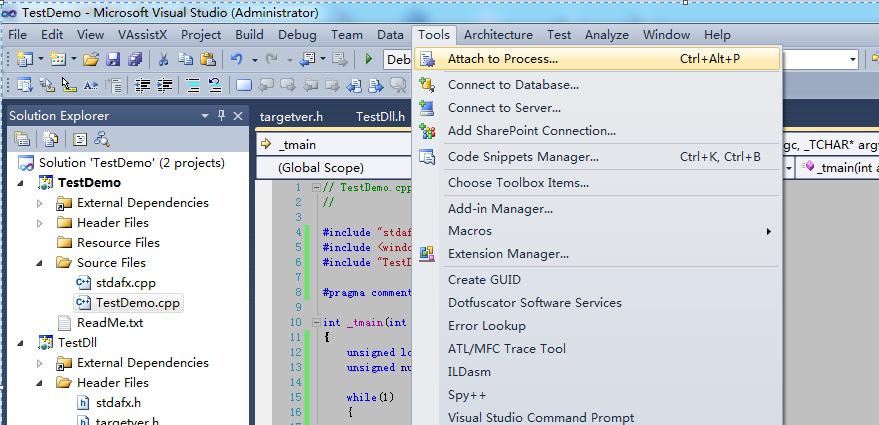The height and width of the screenshot is (425, 879).
Task: Launch Spy++ from the Tools menu
Action: coord(596,395)
